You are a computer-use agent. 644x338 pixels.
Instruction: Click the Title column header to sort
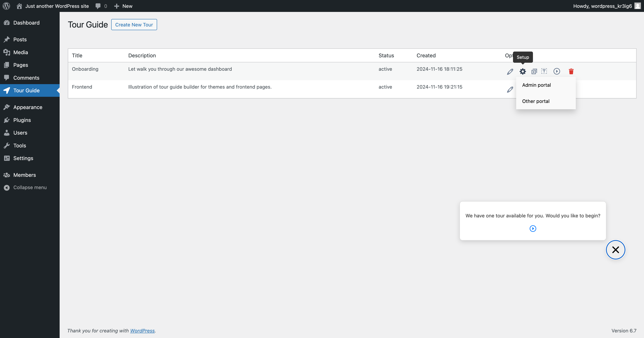[77, 55]
